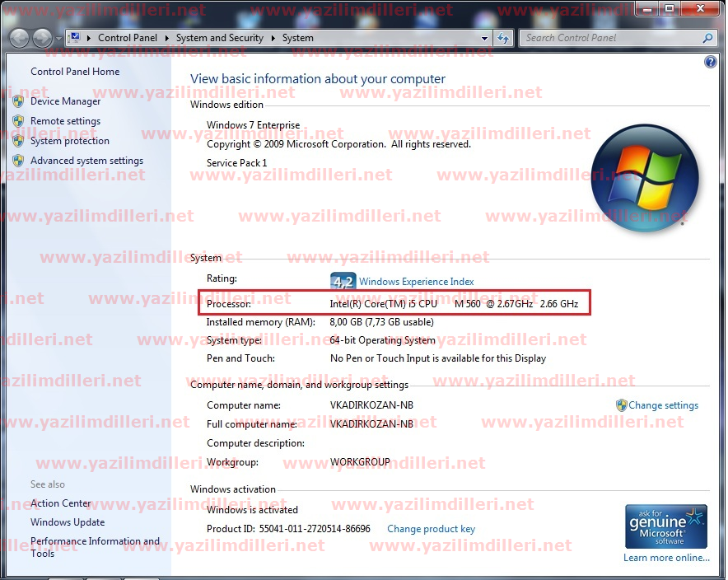Viewport: 728px width, 580px height.
Task: Go to System and Security breadcrumb
Action: (x=219, y=38)
